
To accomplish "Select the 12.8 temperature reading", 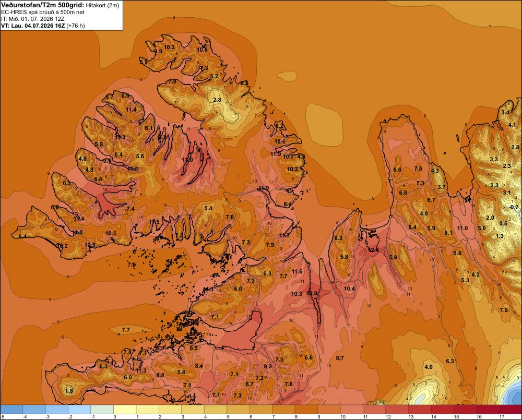I will pyautogui.click(x=312, y=294).
